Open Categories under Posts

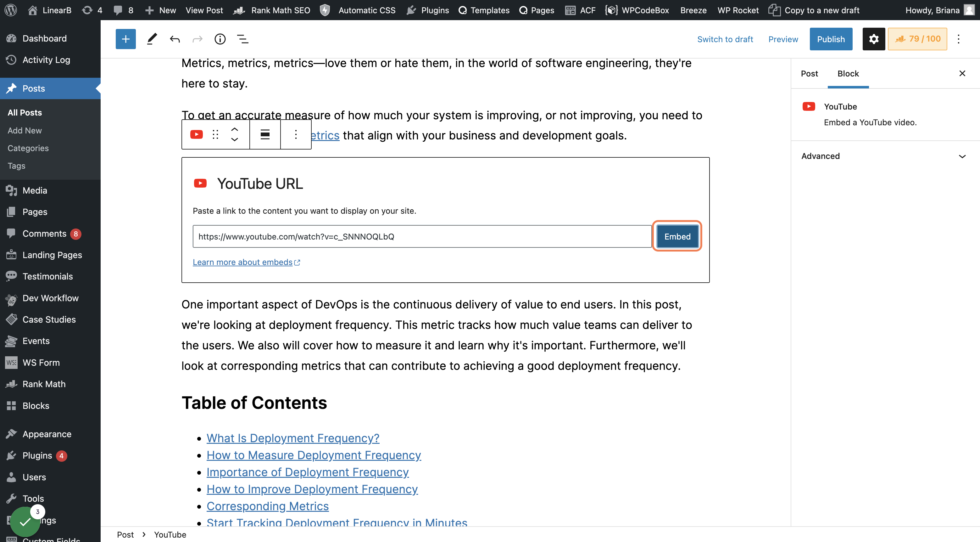coord(28,148)
